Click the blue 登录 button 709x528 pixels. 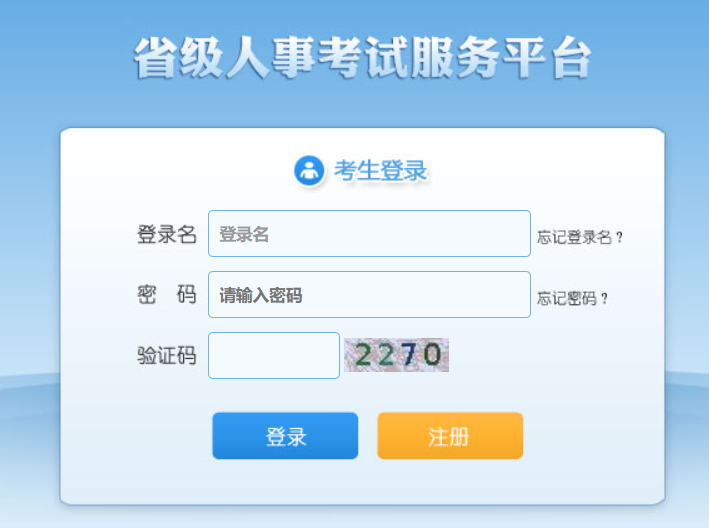coord(285,436)
